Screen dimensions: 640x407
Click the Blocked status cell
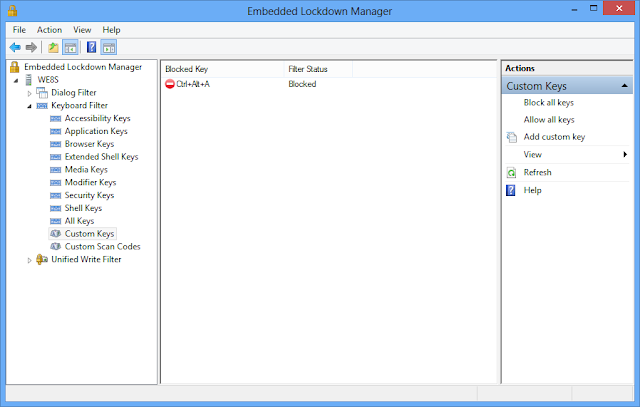pos(302,84)
